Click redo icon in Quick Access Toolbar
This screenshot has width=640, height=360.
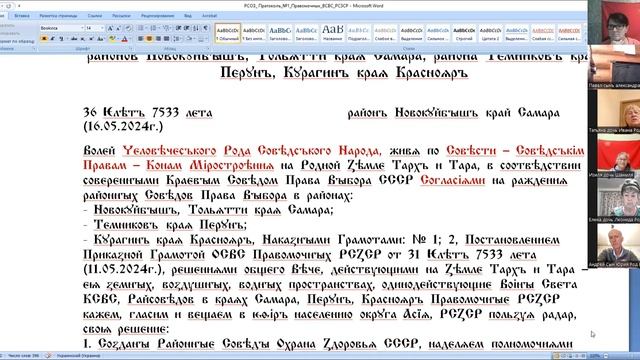tap(9, 6)
